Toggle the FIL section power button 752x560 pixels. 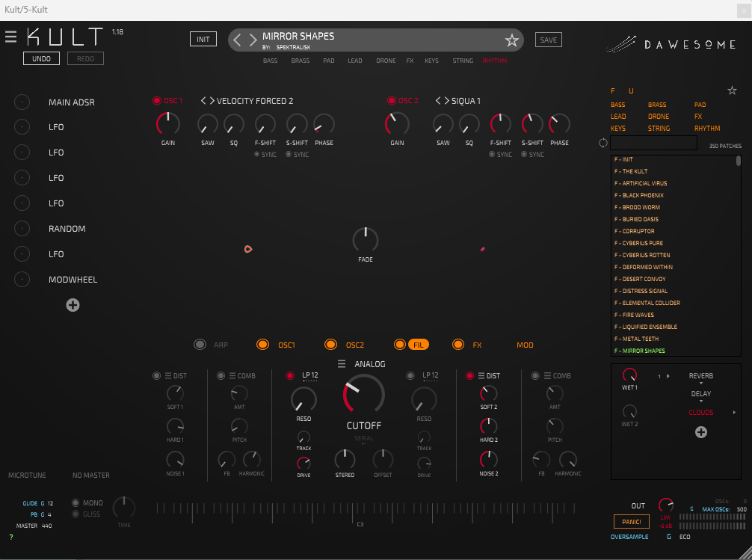(x=399, y=345)
